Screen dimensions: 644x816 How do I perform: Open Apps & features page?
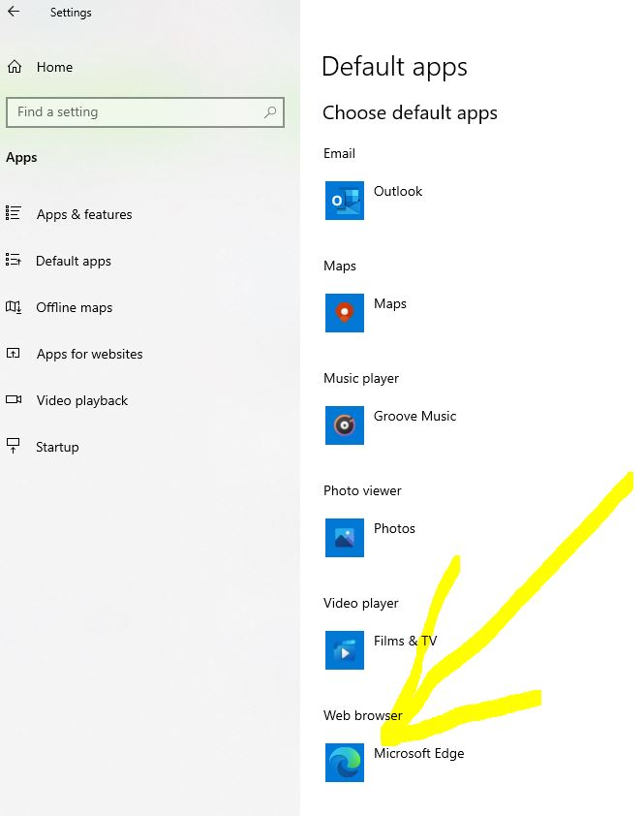click(x=84, y=214)
